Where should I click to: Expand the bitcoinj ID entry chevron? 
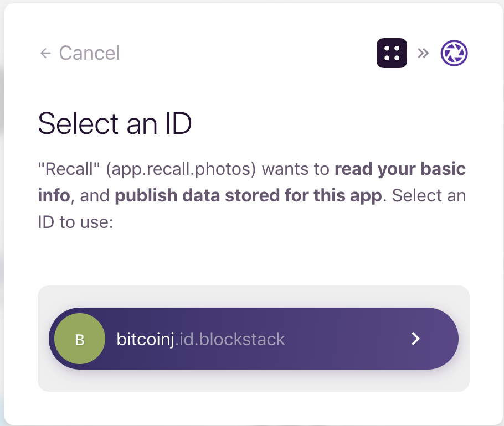click(416, 339)
